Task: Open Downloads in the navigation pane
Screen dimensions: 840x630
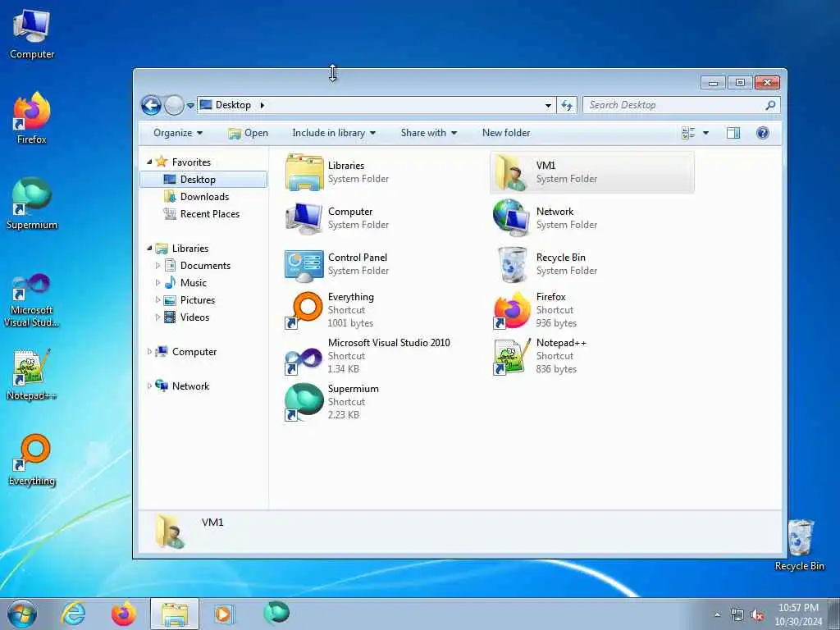Action: [204, 197]
